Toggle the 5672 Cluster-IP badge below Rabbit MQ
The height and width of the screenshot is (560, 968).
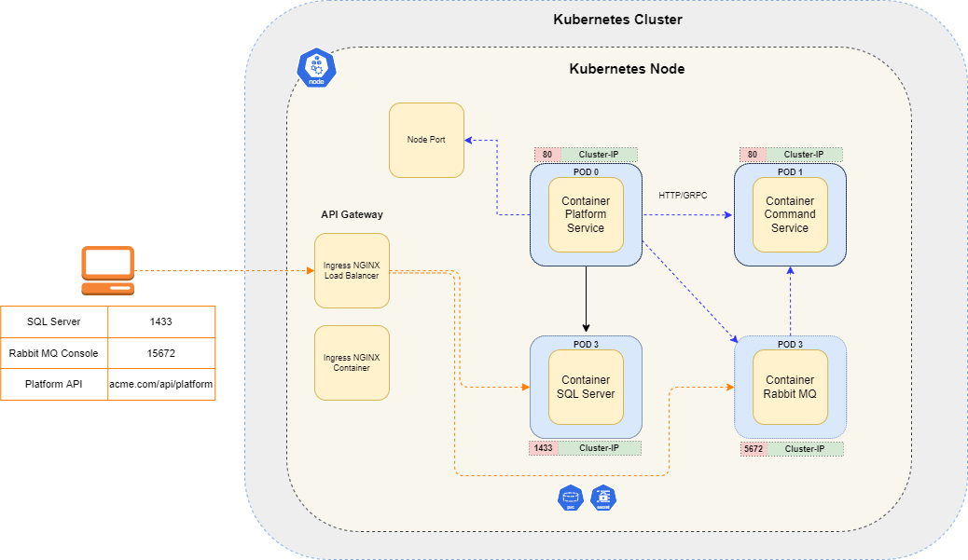(x=791, y=449)
